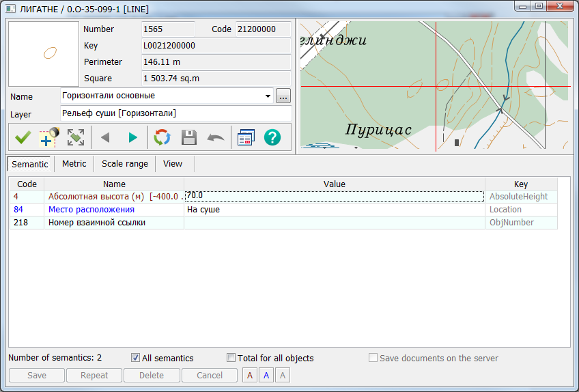579x392 pixels.
Task: Uncheck the All semantics checkbox
Action: pyautogui.click(x=136, y=358)
